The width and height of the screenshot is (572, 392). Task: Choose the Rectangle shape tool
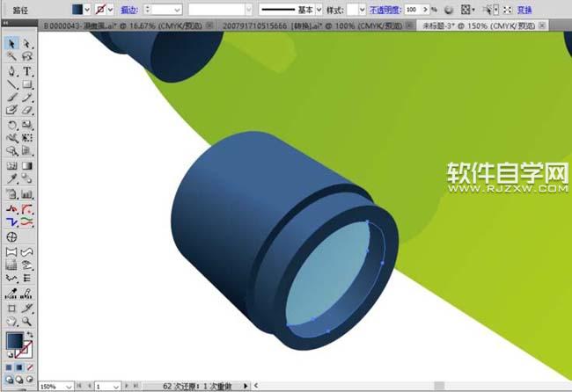coord(26,84)
